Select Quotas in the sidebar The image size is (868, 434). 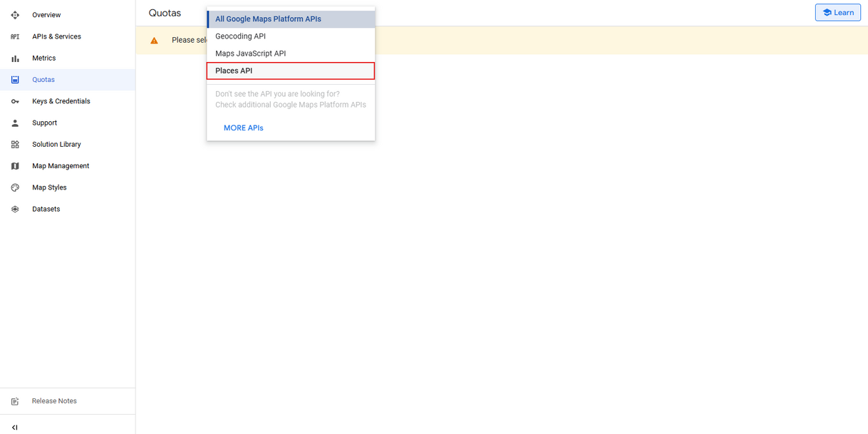coord(68,80)
